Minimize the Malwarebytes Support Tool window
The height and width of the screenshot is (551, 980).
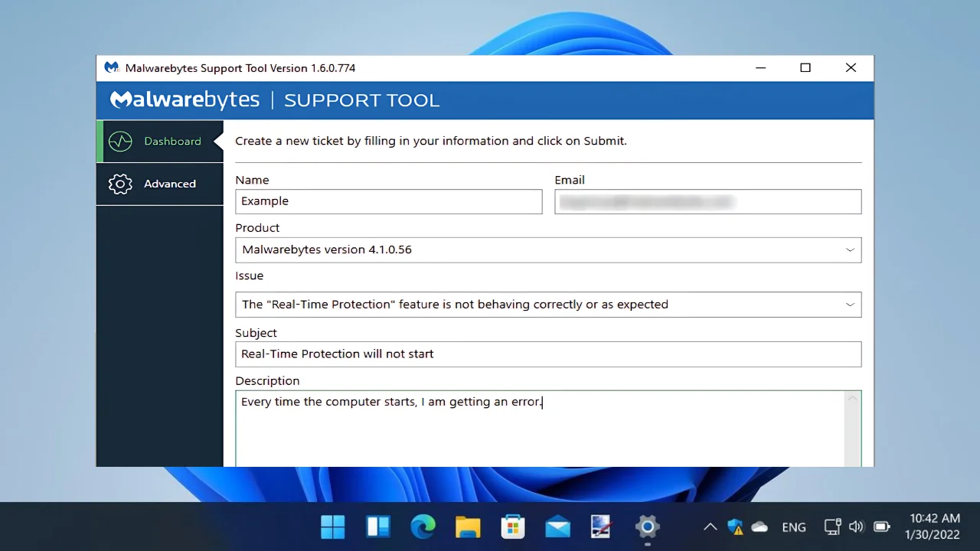click(x=760, y=68)
